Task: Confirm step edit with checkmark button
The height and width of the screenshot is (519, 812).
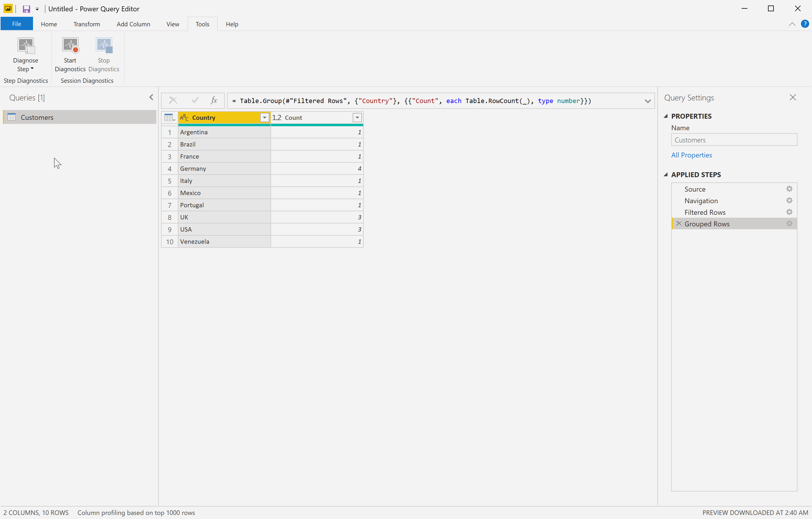Action: click(194, 101)
